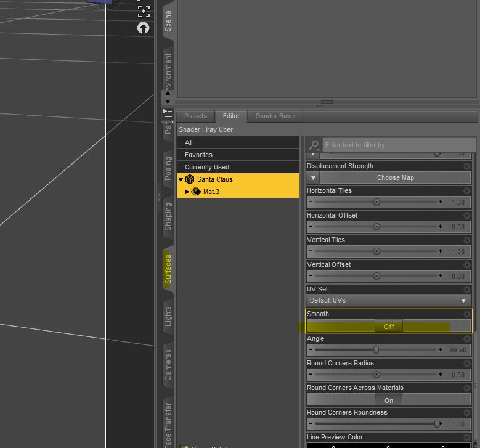This screenshot has height=448, width=480.
Task: Open the Displacement Strength map arrow menu
Action: point(314,177)
